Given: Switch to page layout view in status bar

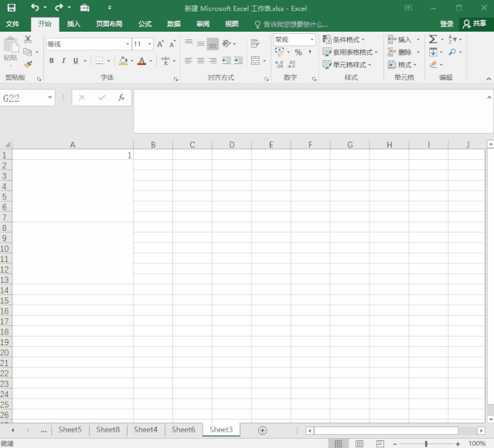Looking at the screenshot, I should coord(359,443).
